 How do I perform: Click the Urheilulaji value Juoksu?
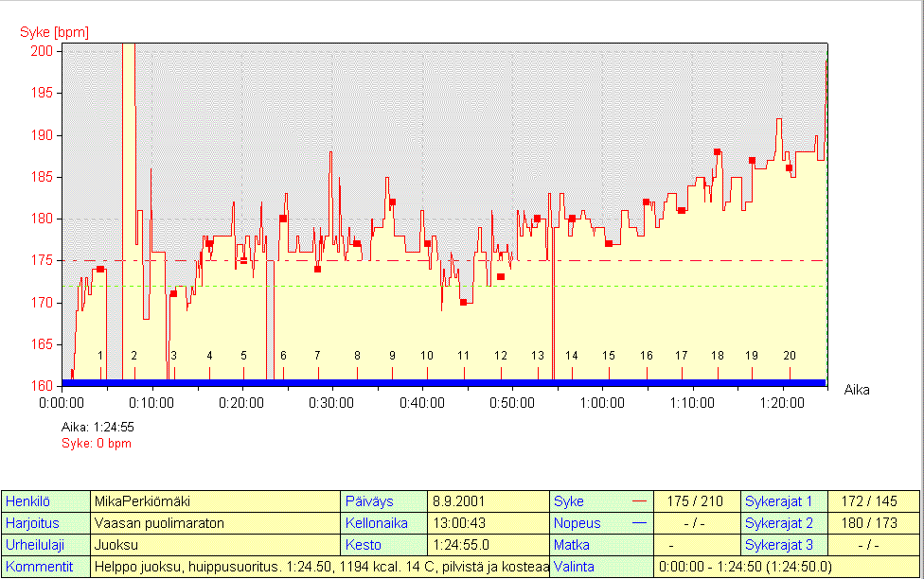coord(215,545)
